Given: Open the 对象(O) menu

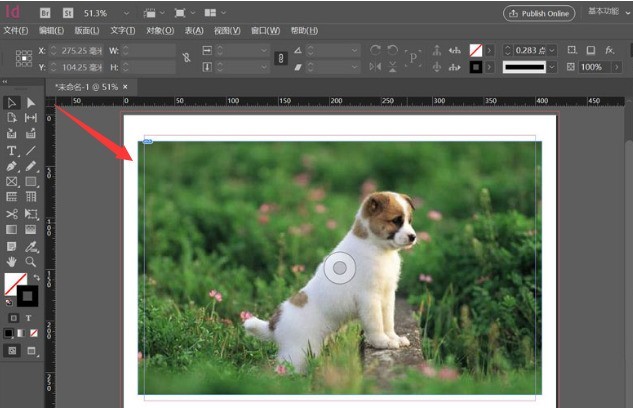Looking at the screenshot, I should pos(160,31).
